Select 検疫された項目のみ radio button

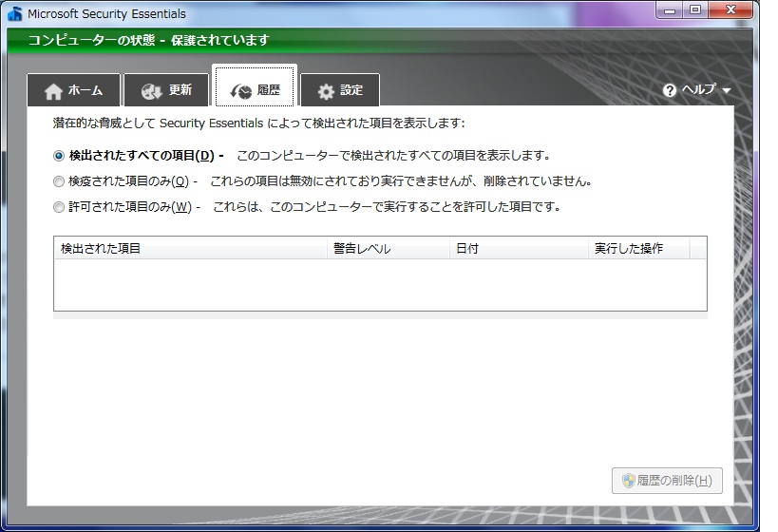(59, 181)
